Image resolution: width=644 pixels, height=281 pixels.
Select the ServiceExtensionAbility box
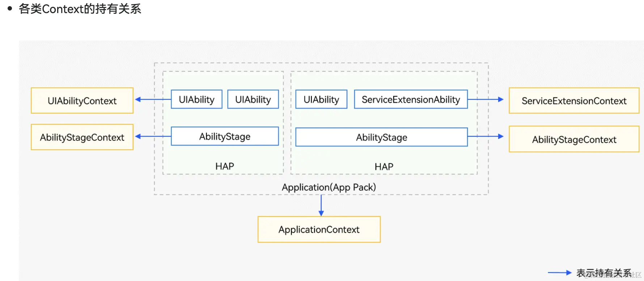(x=411, y=100)
